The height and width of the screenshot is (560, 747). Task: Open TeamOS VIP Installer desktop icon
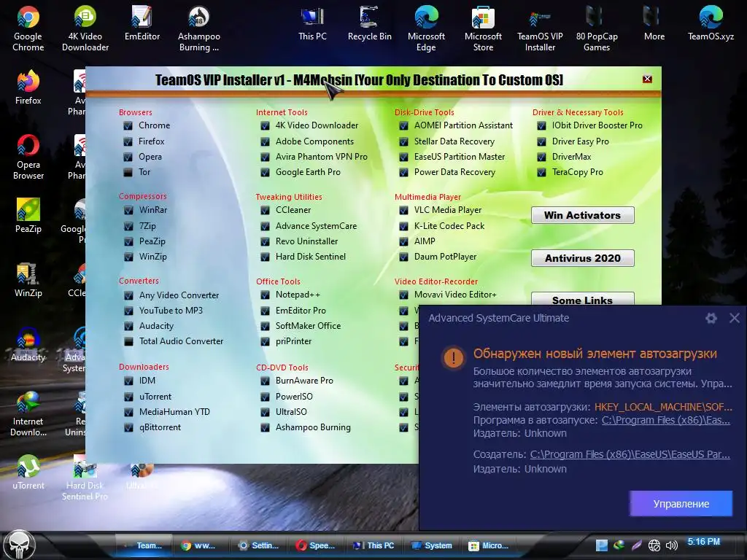540,28
